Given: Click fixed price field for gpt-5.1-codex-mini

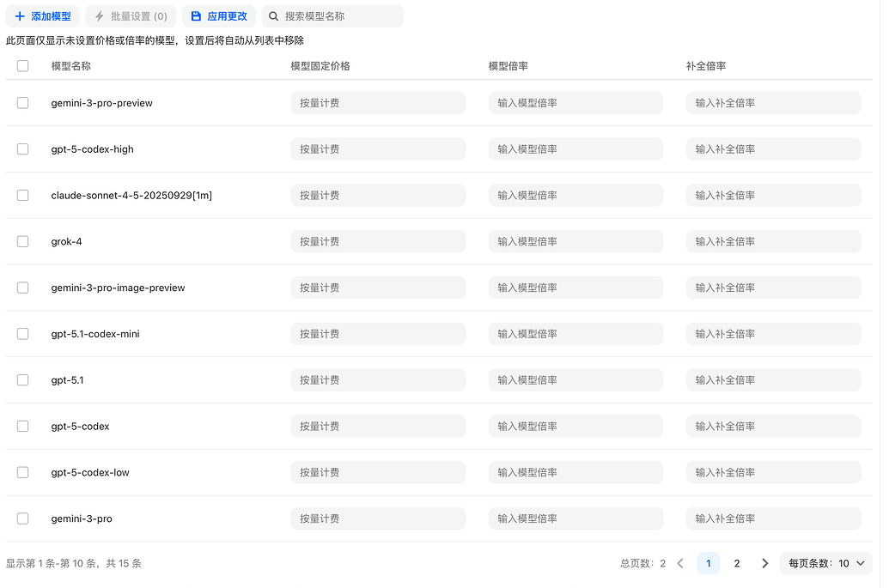Looking at the screenshot, I should 378,334.
